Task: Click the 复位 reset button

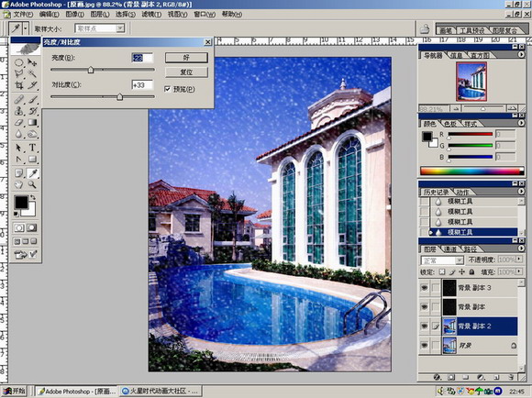Action: pos(186,72)
